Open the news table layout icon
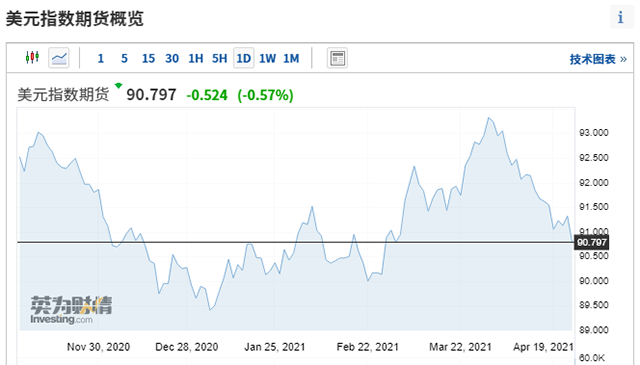 (337, 58)
